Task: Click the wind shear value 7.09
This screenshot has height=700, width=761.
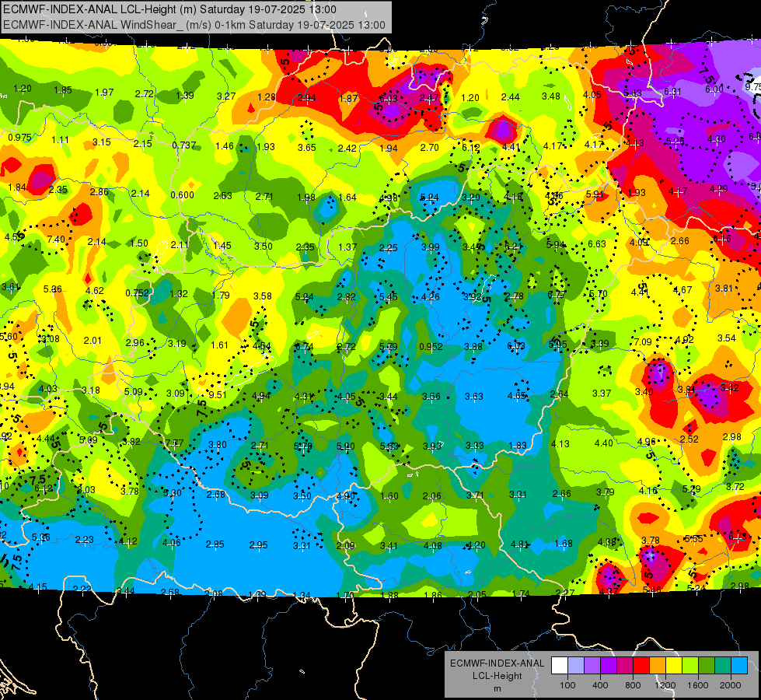Action: [643, 341]
